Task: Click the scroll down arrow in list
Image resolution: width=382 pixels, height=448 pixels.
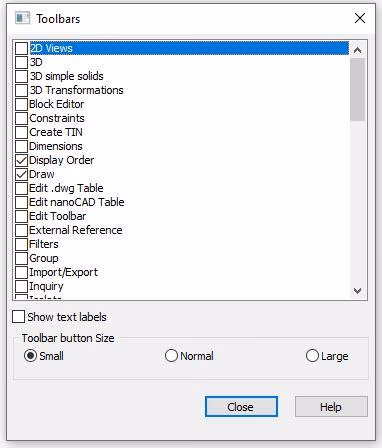Action: pyautogui.click(x=357, y=291)
